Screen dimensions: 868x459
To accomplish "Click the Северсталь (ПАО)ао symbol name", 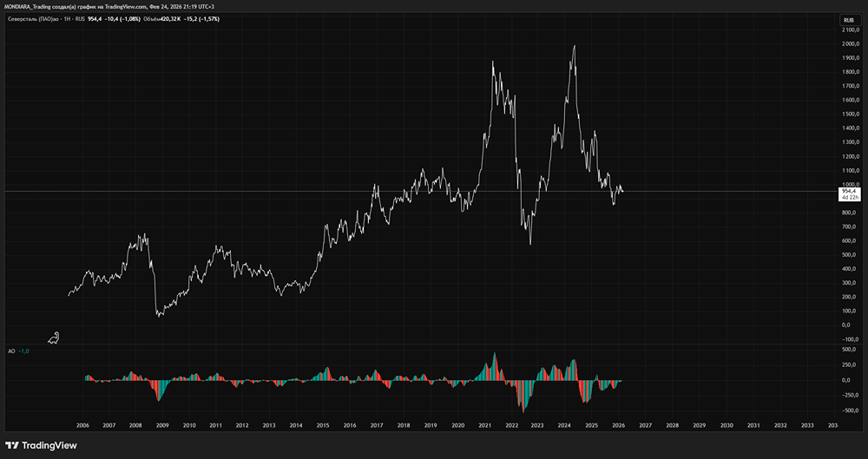I will [x=32, y=19].
